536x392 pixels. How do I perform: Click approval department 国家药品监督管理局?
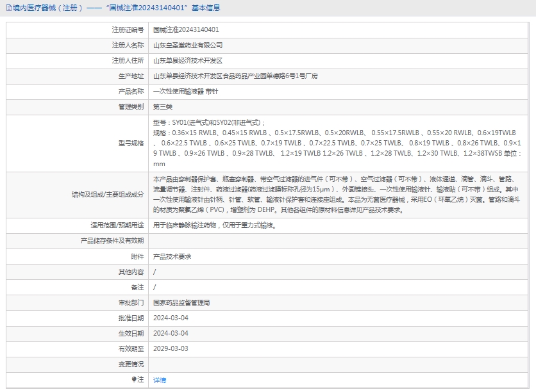[x=181, y=302]
